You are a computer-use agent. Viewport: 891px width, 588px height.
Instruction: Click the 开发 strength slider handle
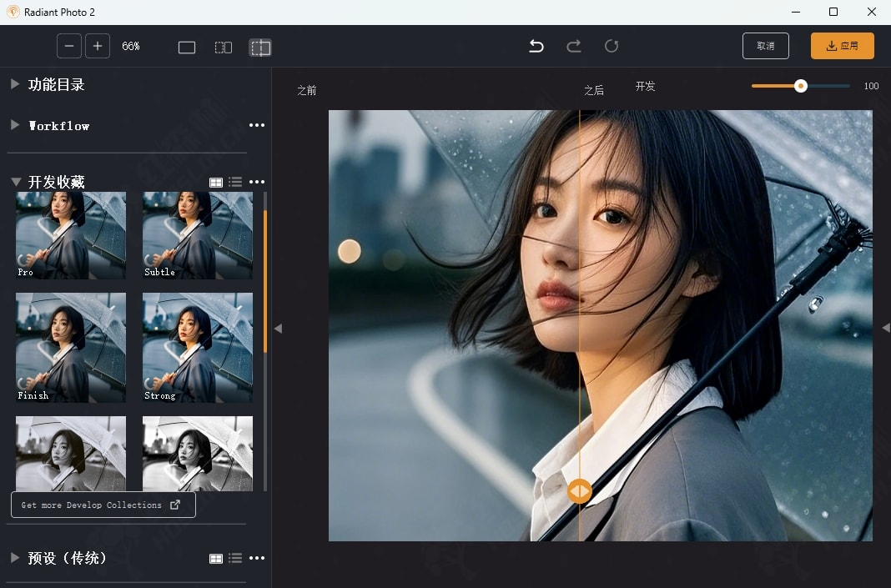click(x=801, y=86)
